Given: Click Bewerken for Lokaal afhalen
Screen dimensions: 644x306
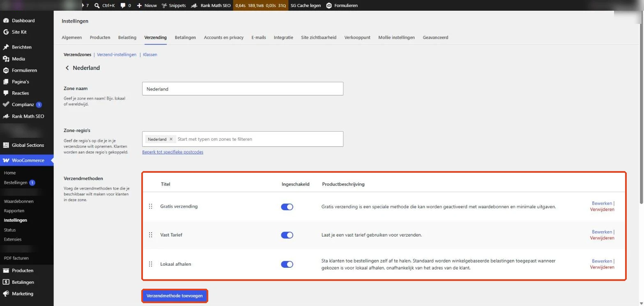Looking at the screenshot, I should point(602,261).
